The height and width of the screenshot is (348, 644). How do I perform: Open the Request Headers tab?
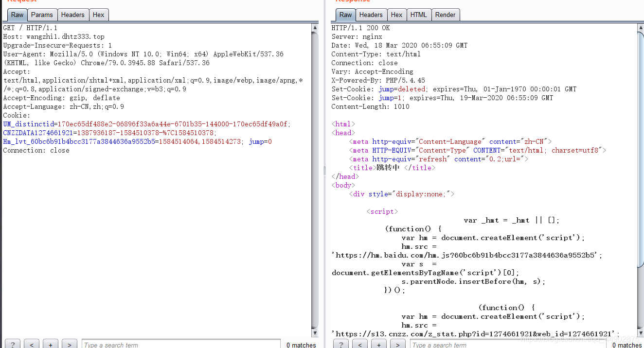[73, 15]
